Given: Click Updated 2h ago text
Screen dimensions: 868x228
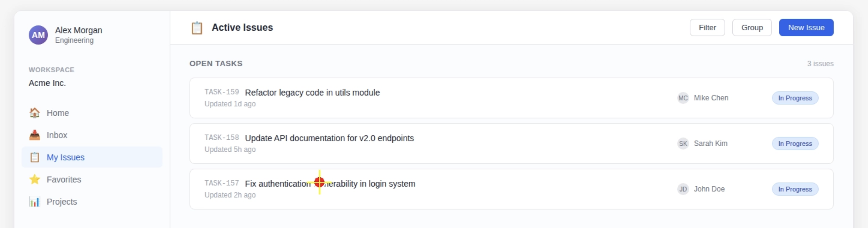Looking at the screenshot, I should (x=230, y=195).
